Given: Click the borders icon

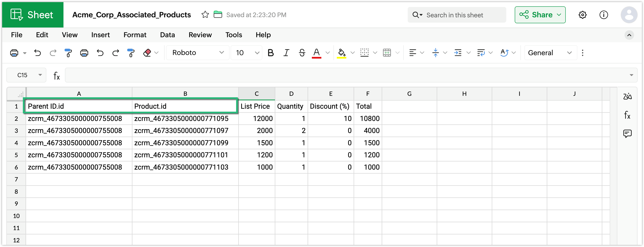Looking at the screenshot, I should click(365, 53).
